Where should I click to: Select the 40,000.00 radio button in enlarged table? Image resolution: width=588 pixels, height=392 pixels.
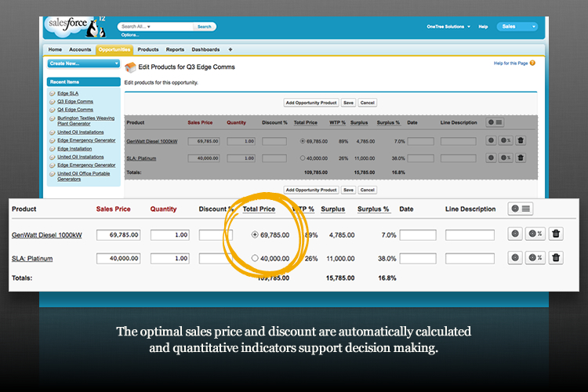255,258
